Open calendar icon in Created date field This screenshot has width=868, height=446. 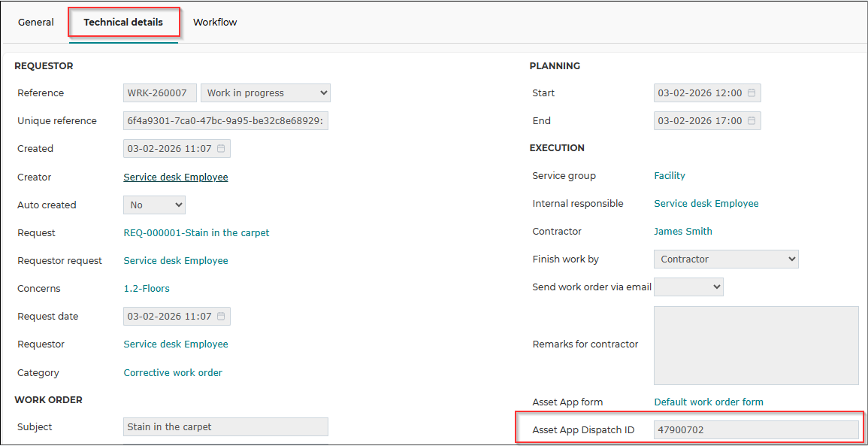tap(221, 148)
